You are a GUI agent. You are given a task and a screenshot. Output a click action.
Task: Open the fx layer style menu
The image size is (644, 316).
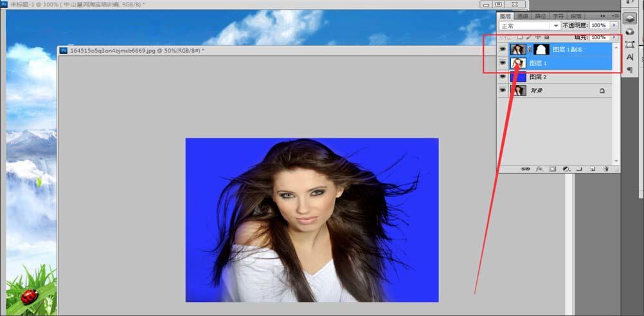(x=539, y=169)
